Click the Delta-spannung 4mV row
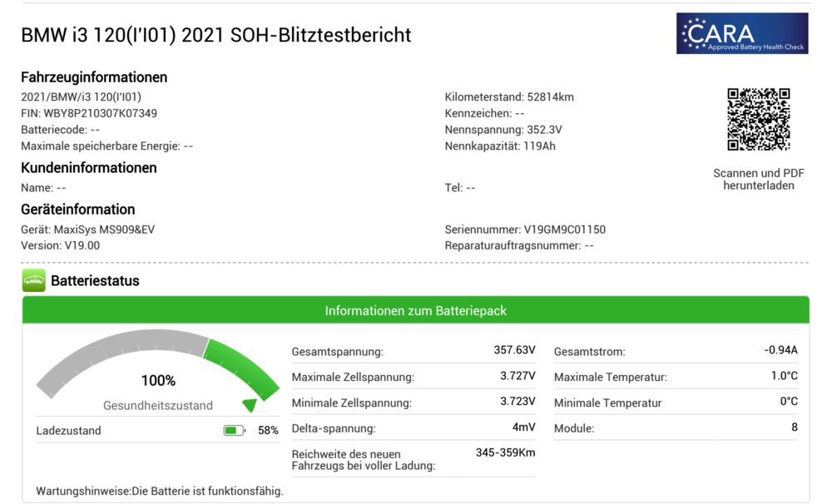832x504 pixels. pos(414,428)
